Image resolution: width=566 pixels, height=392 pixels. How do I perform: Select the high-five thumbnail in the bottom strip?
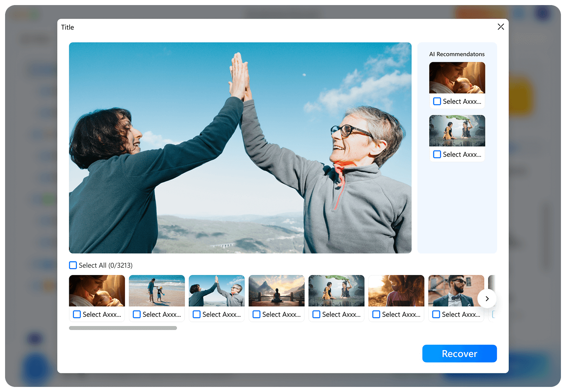click(217, 291)
